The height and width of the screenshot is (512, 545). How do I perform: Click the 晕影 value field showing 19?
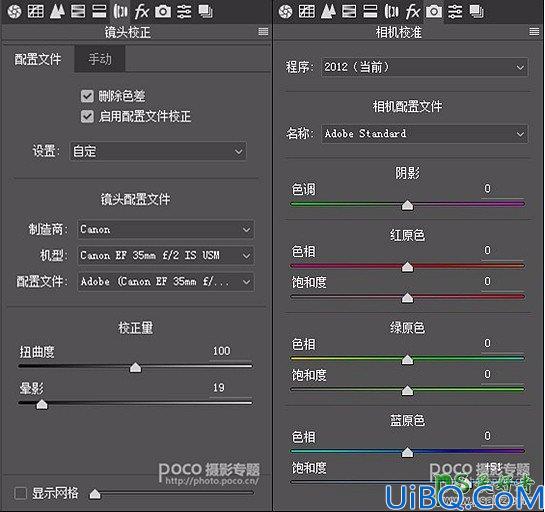[231, 388]
